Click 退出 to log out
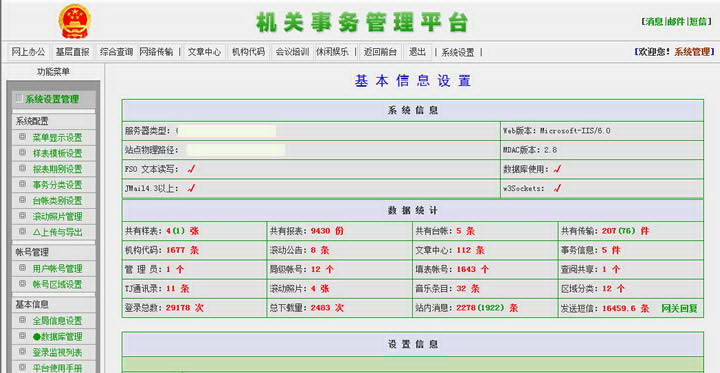Viewport: 720px width, 373px height. point(417,52)
